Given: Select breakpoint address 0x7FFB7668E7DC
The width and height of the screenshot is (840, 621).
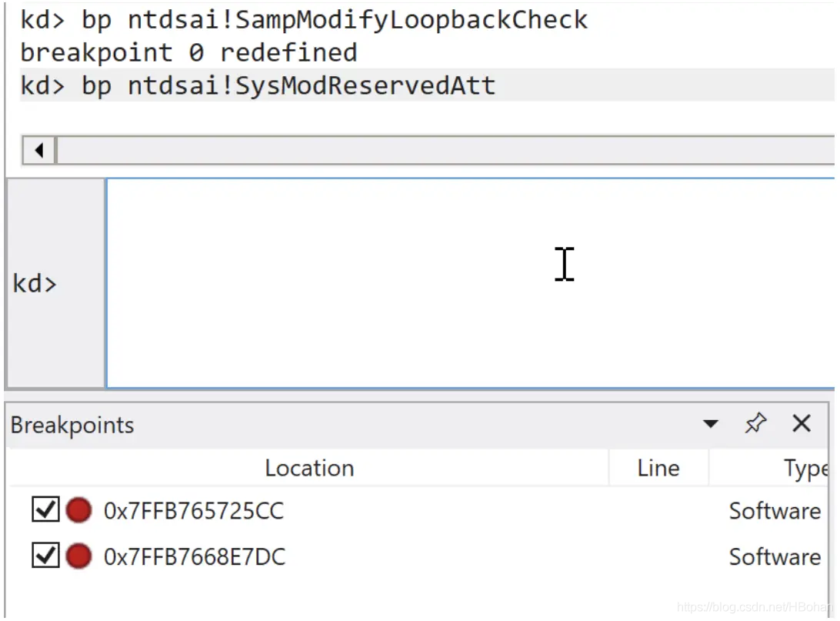Looking at the screenshot, I should (195, 556).
